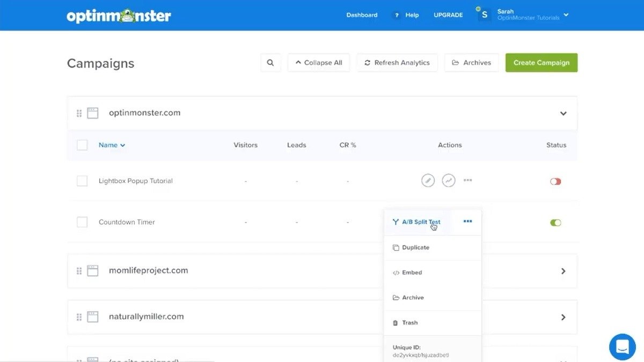Screen dimensions: 644x362
Task: Click the UPGRADE link
Action: (x=448, y=15)
